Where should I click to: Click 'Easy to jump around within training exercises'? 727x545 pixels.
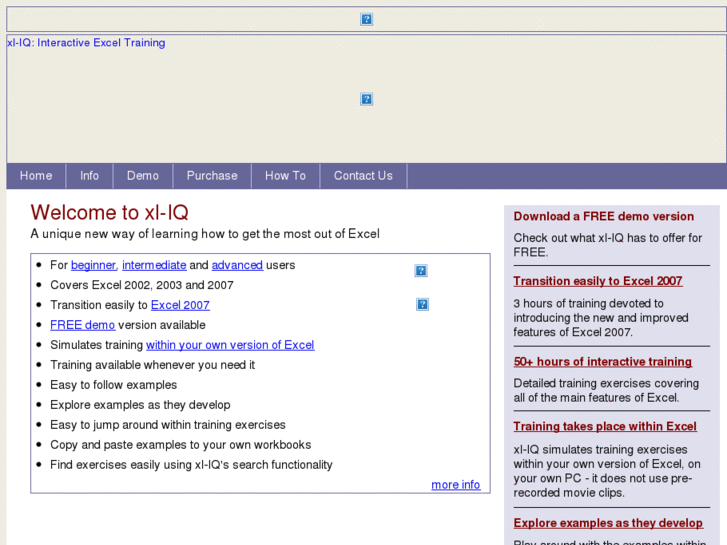click(168, 425)
